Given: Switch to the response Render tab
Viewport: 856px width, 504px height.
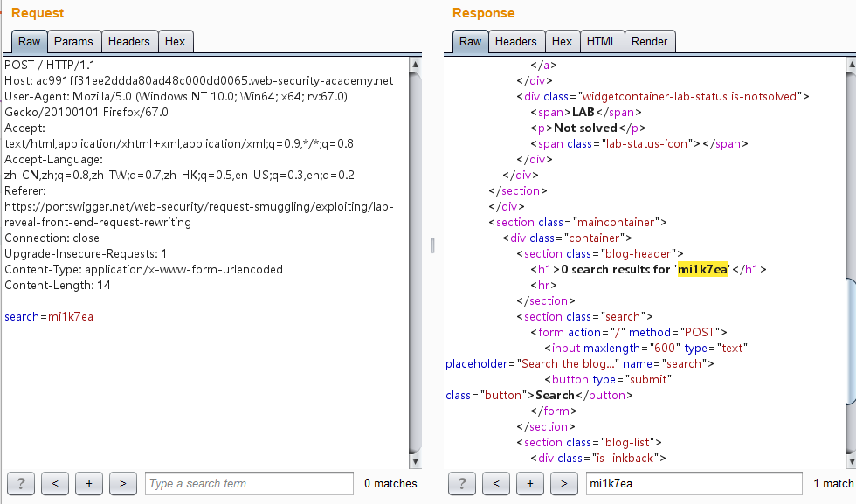Looking at the screenshot, I should click(649, 41).
